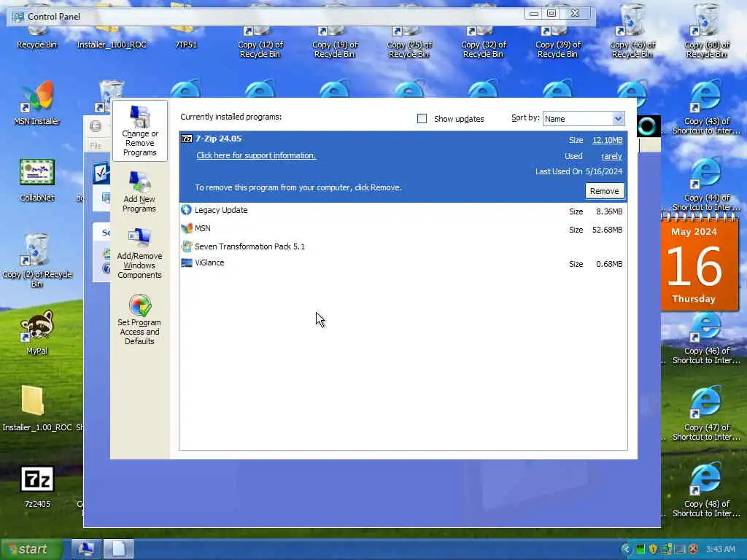Viewport: 747px width, 560px height.
Task: Open Copy (60) of Recycle Bin icon
Action: pos(706,31)
